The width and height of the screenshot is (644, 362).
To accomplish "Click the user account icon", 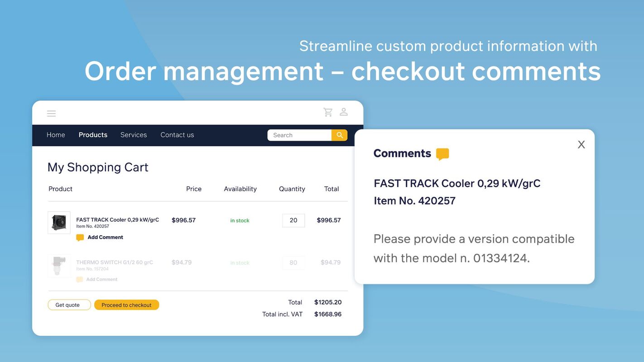I will pos(343,112).
